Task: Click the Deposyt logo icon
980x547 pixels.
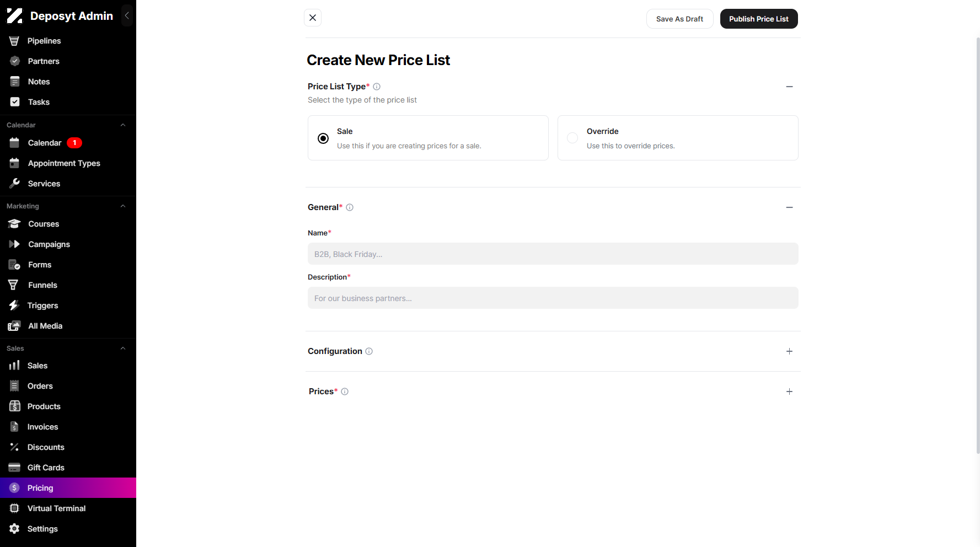Action: click(14, 16)
